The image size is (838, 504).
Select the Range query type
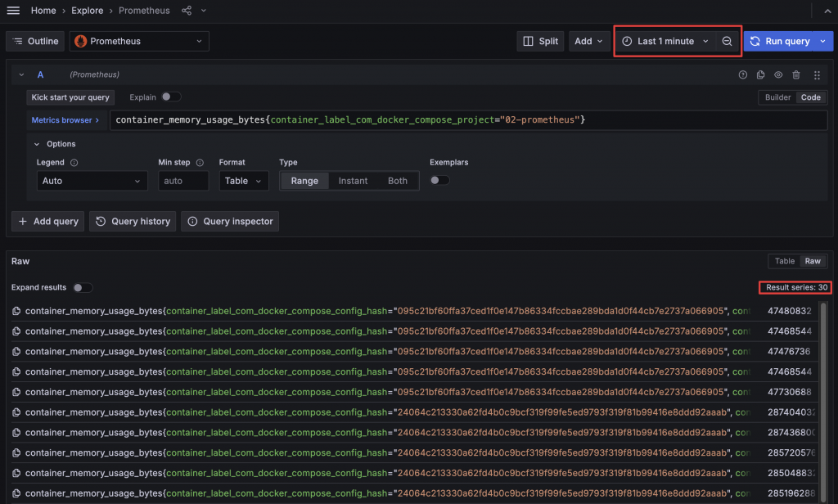pos(304,181)
